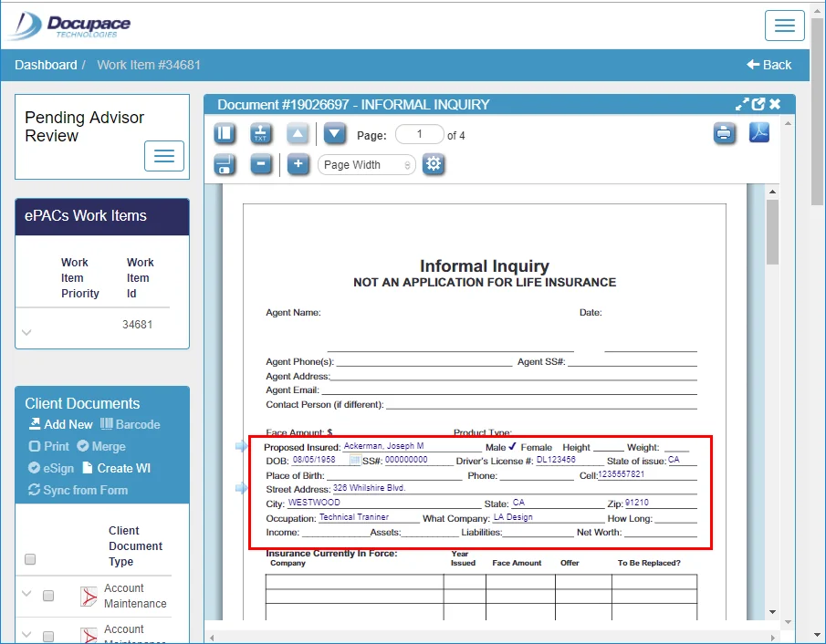This screenshot has height=644, width=826.
Task: Print the Informal Inquiry document
Action: (x=725, y=133)
